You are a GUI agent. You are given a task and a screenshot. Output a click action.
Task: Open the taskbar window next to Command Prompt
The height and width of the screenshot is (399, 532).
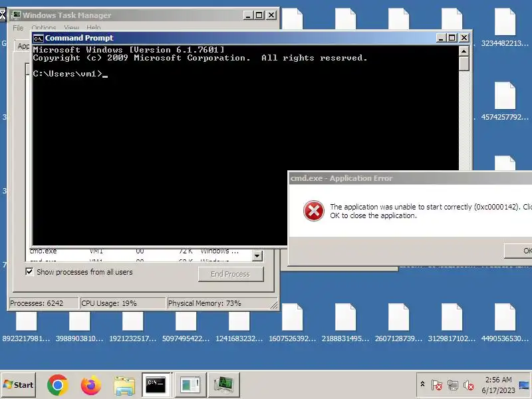(190, 384)
